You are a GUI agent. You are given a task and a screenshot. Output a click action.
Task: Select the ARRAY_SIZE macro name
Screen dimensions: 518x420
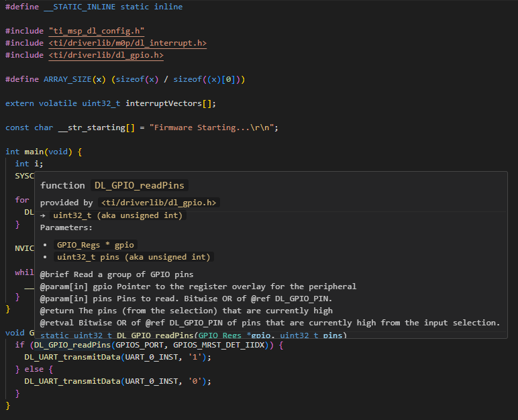coord(68,79)
